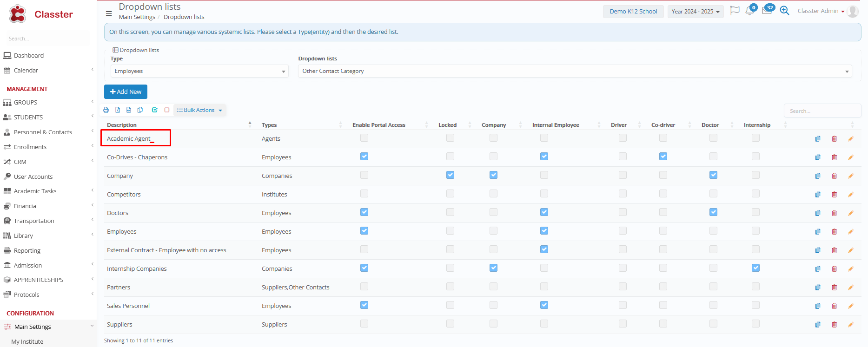This screenshot has width=868, height=347.
Task: Click the Demo K12 School button
Action: point(633,11)
